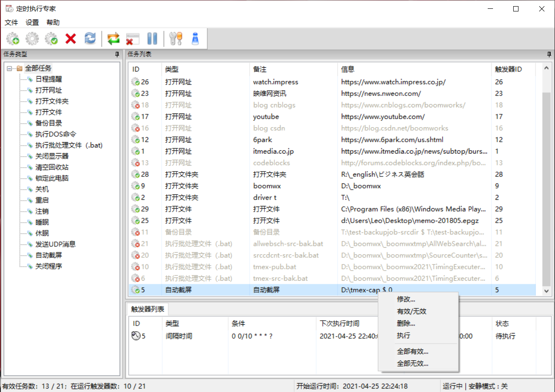The image size is (555, 392).
Task: Click the task list vertical scrollbar thumb
Action: click(546, 189)
